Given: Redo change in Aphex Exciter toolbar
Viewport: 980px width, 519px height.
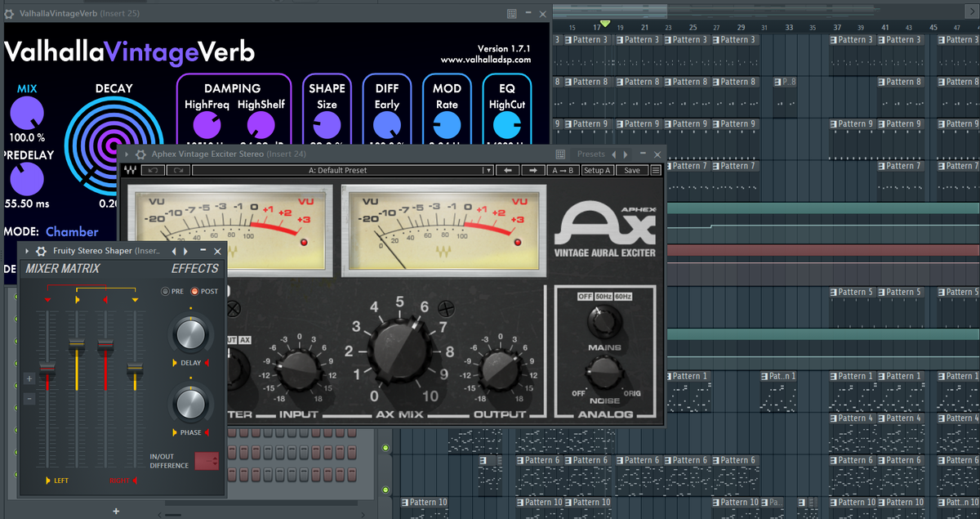Looking at the screenshot, I should click(179, 170).
